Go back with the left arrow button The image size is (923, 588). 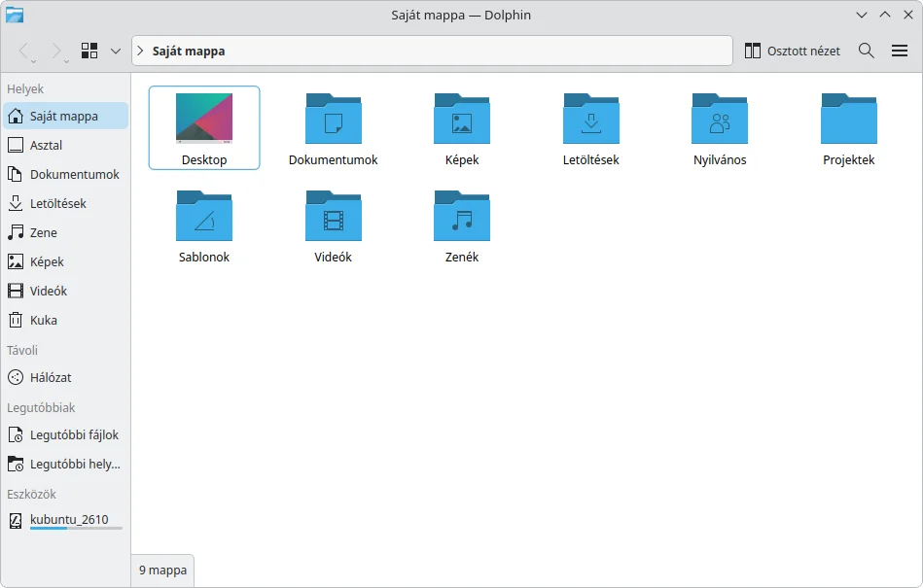coord(23,52)
